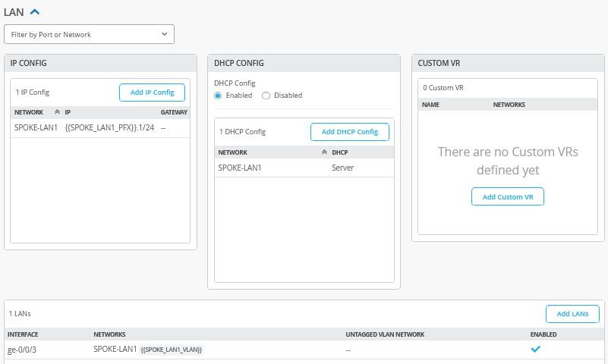Click the Server DHCP value
Viewport: 608px width, 364px height.
(x=343, y=168)
